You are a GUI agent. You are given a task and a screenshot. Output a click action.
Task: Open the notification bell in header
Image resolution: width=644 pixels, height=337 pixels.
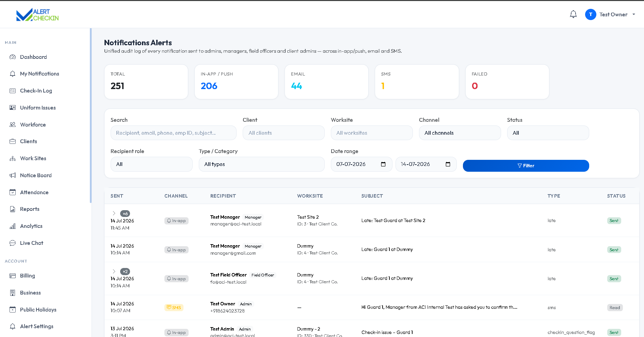coord(573,14)
